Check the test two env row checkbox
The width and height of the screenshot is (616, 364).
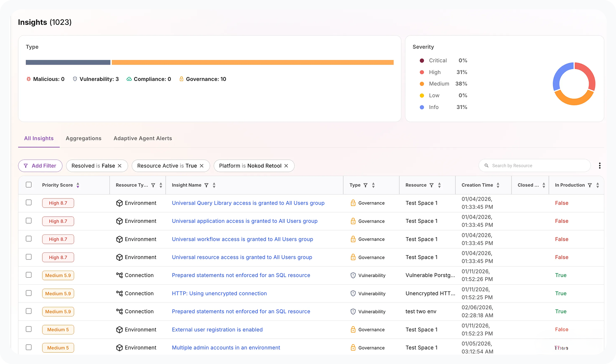tap(29, 311)
